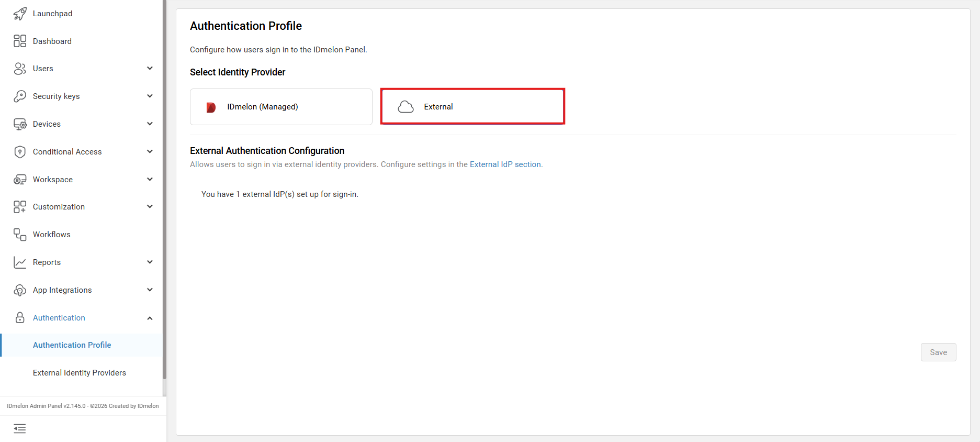Click the 'Select Identity Provider' heading
The width and height of the screenshot is (980, 442).
tap(238, 72)
